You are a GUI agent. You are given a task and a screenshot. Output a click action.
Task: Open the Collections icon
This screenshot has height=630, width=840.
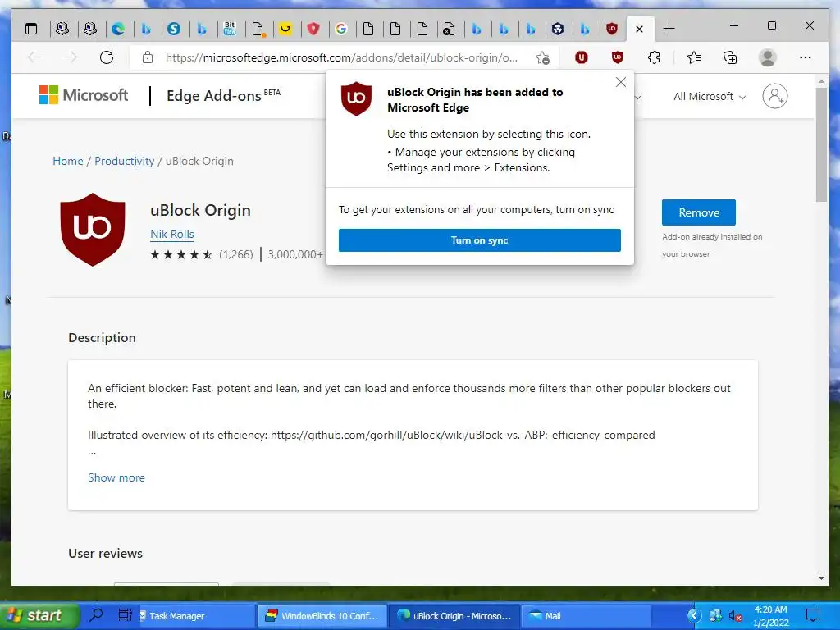730,57
